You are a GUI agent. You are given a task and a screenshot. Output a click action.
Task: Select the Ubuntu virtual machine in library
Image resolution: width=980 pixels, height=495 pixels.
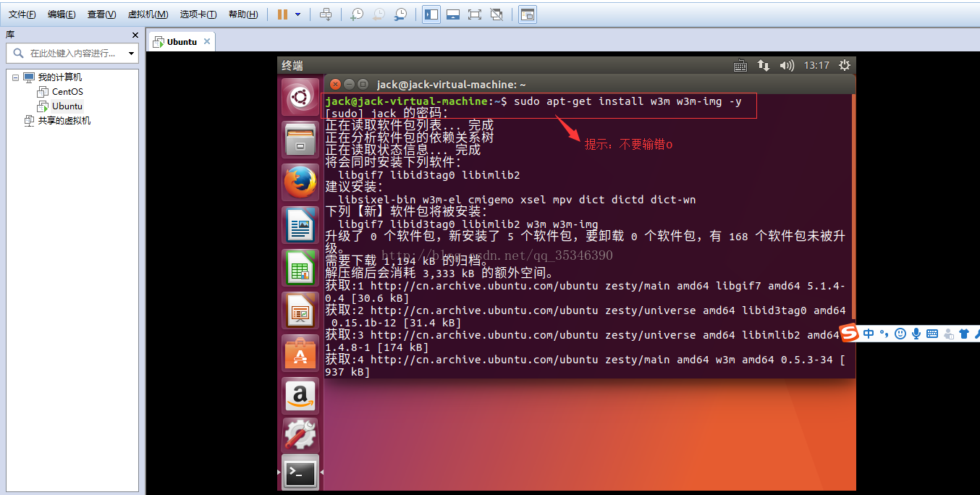pos(67,106)
